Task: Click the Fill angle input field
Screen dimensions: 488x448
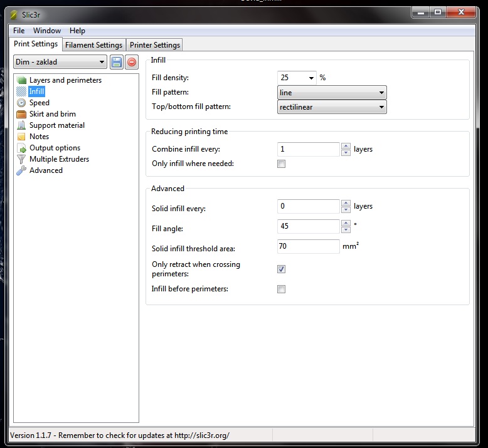Action: click(309, 226)
